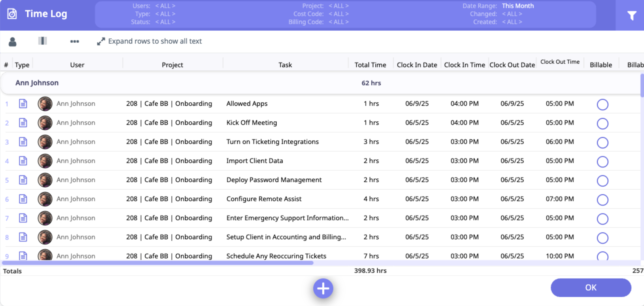Click Ann Johnson's avatar in Kick Off Meeting row
This screenshot has height=306, width=644.
pos(45,123)
